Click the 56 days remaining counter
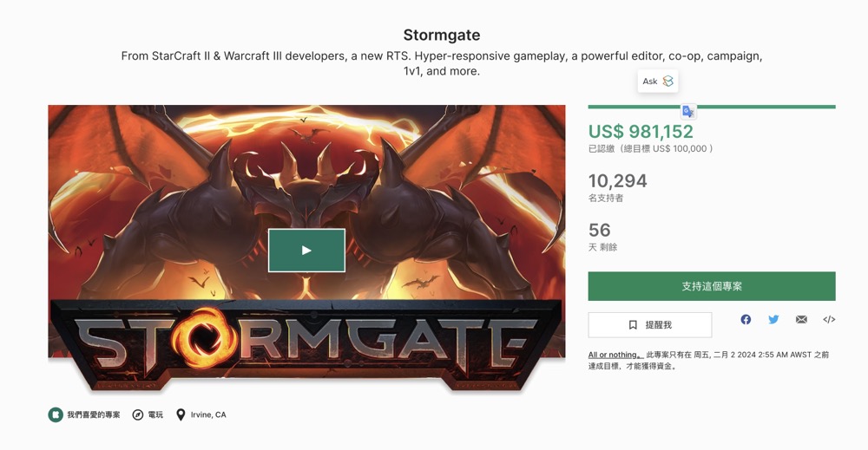This screenshot has width=868, height=450. pos(600,230)
